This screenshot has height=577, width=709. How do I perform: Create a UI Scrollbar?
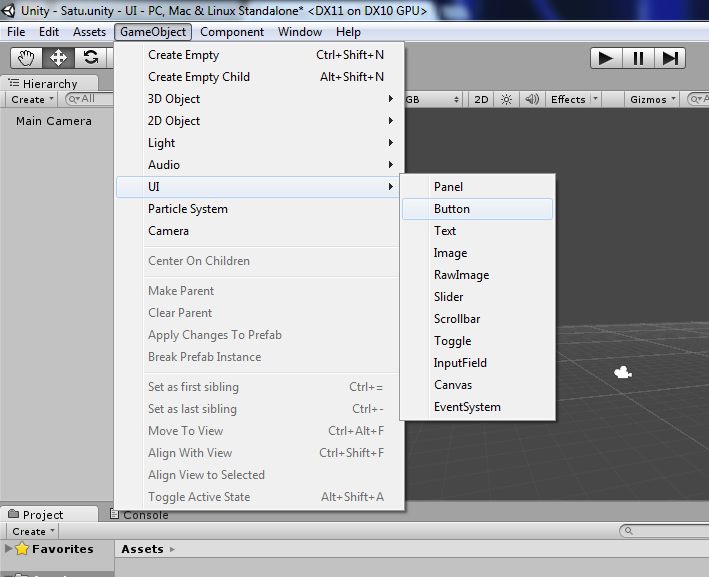477,319
